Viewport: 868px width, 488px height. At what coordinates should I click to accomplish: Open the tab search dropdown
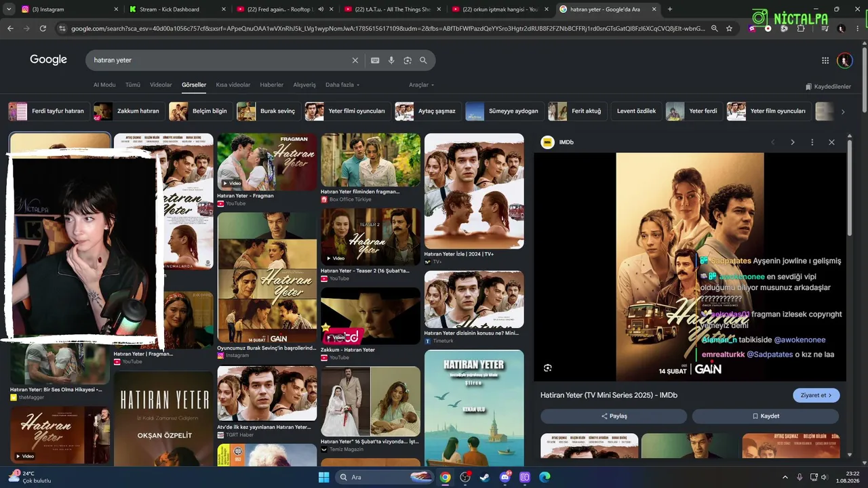pos(9,9)
